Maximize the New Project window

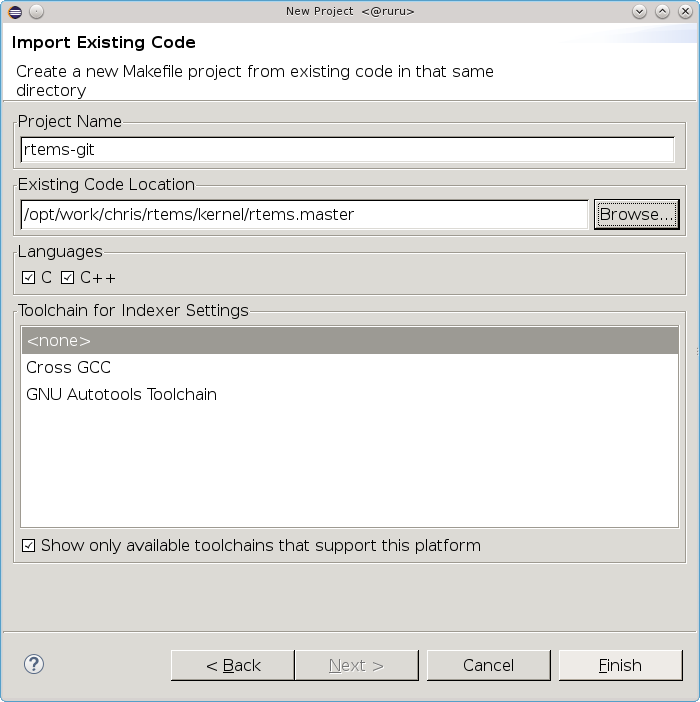coord(663,11)
